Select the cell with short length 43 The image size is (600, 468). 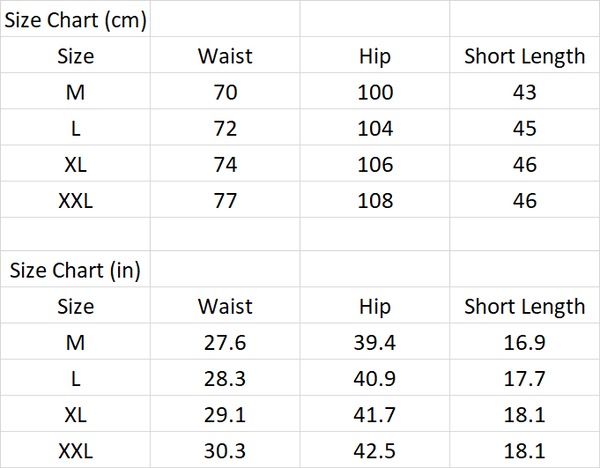pos(525,91)
